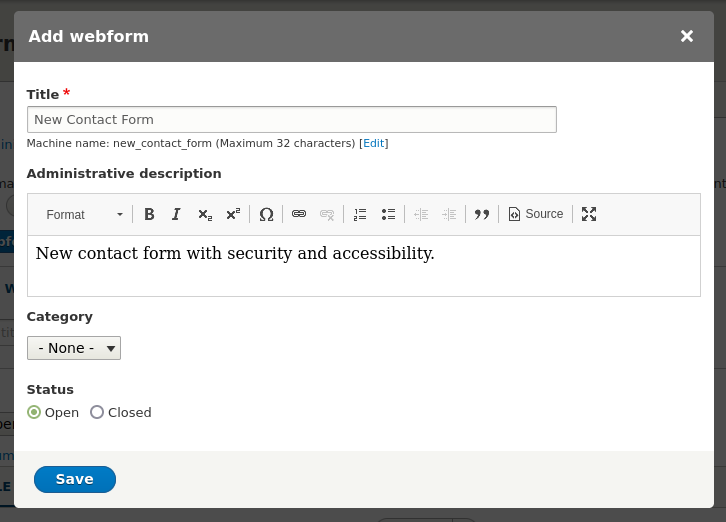Apply bold formatting in editor toolbar

(149, 214)
